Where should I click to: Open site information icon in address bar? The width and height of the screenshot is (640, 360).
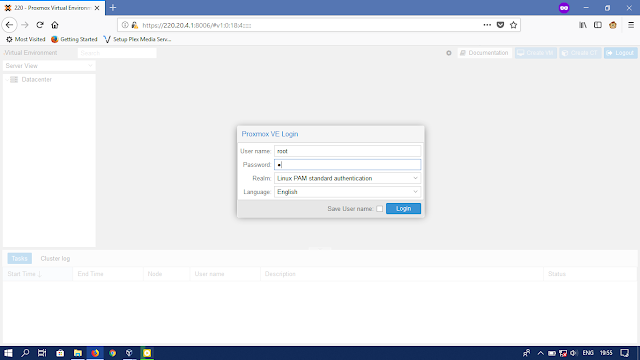(x=125, y=25)
